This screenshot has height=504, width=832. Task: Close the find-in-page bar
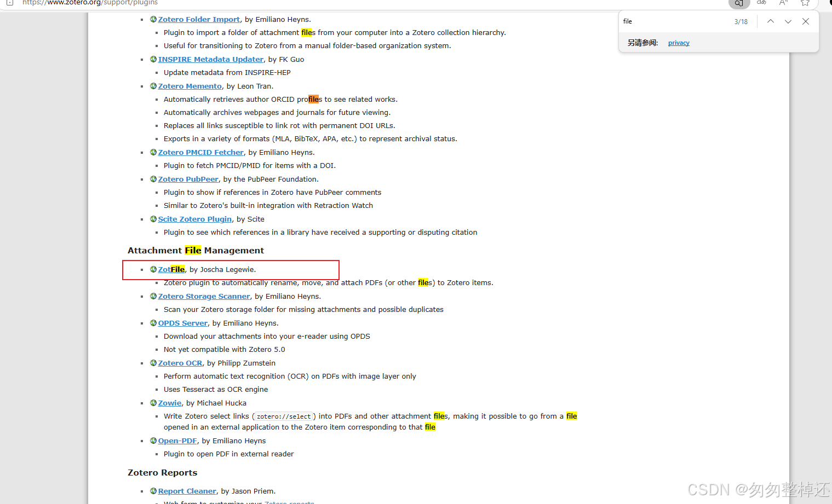coord(806,21)
